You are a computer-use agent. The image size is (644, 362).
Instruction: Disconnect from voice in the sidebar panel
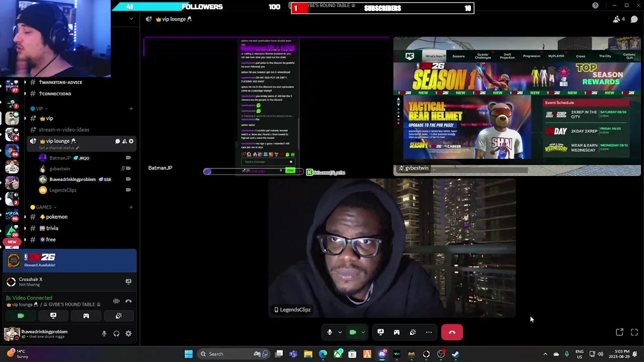point(128,301)
